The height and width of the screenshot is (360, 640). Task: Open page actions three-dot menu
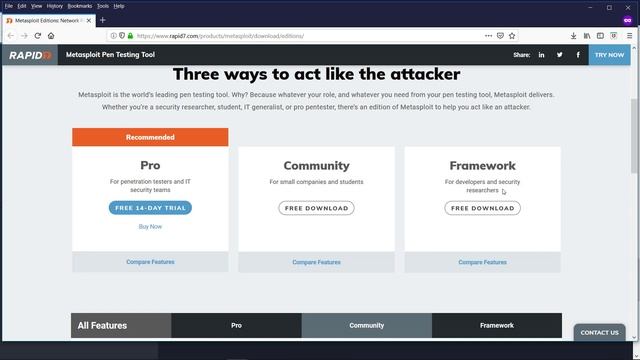tap(488, 36)
